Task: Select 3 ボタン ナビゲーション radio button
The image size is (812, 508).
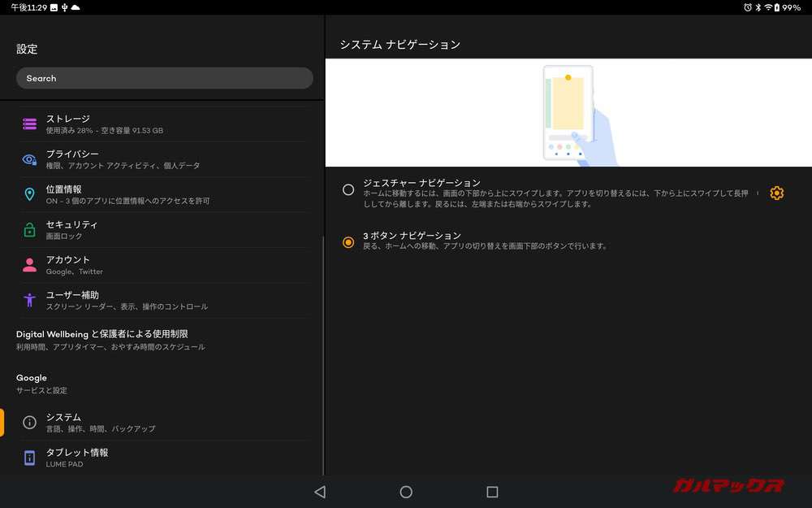Action: 348,242
